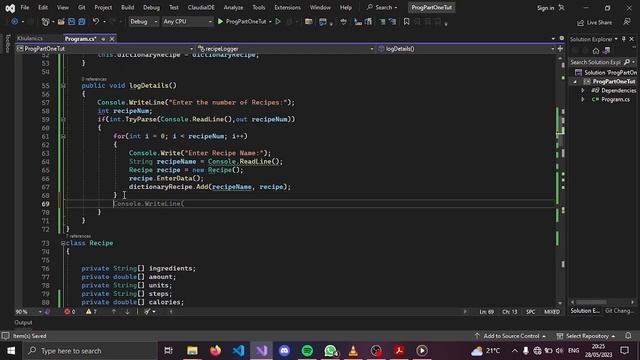This screenshot has height=360, width=640.
Task: Open the Debug configuration dropdown
Action: (144, 22)
